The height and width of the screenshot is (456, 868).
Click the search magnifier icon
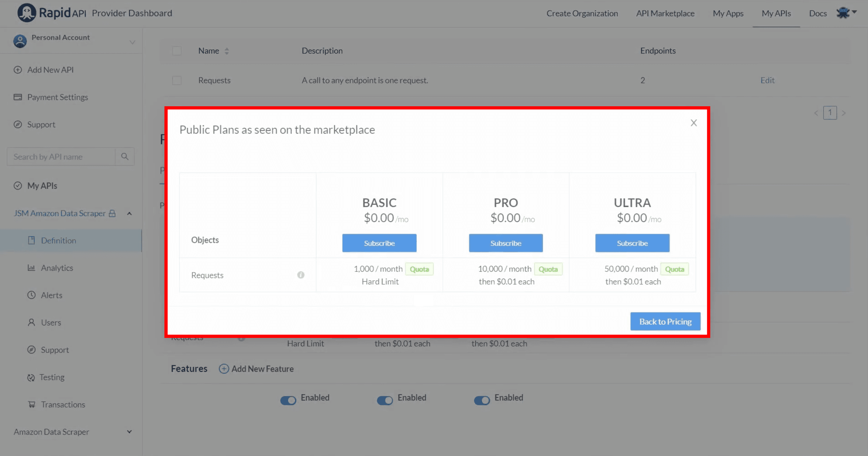(125, 156)
